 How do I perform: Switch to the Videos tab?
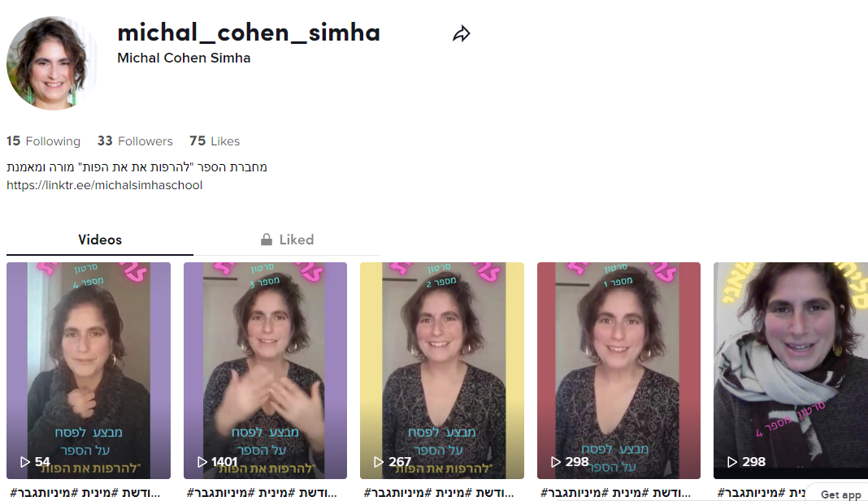coord(100,240)
